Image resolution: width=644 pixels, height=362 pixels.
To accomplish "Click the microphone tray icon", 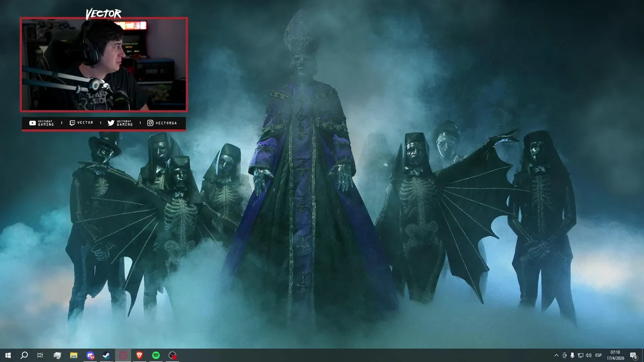I will 573,355.
